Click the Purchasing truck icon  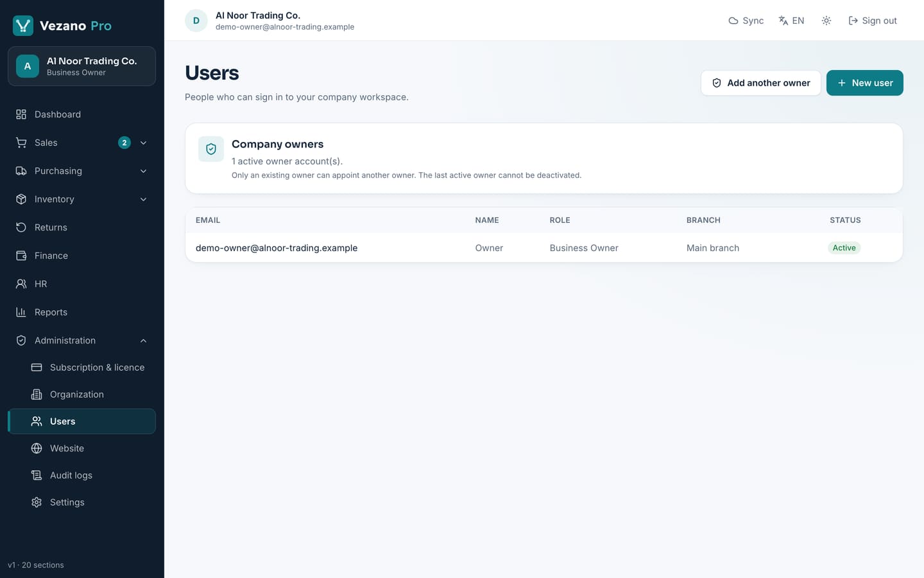coord(21,171)
